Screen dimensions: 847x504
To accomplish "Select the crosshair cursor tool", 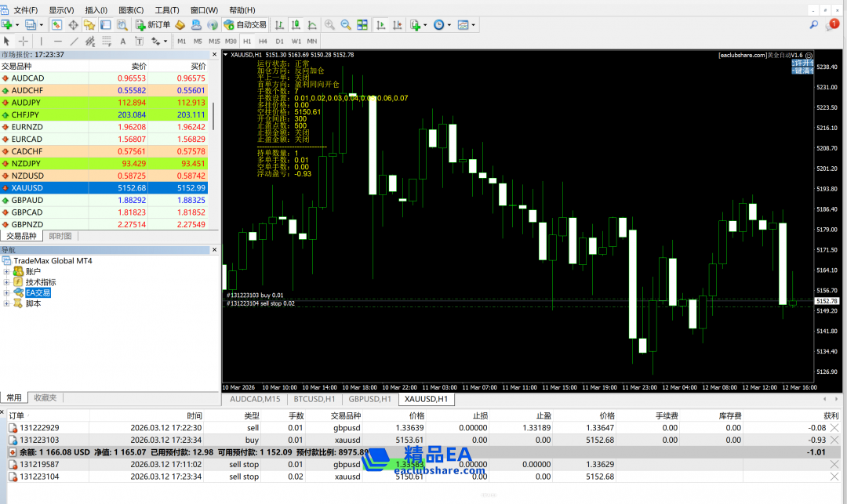I will coord(24,41).
